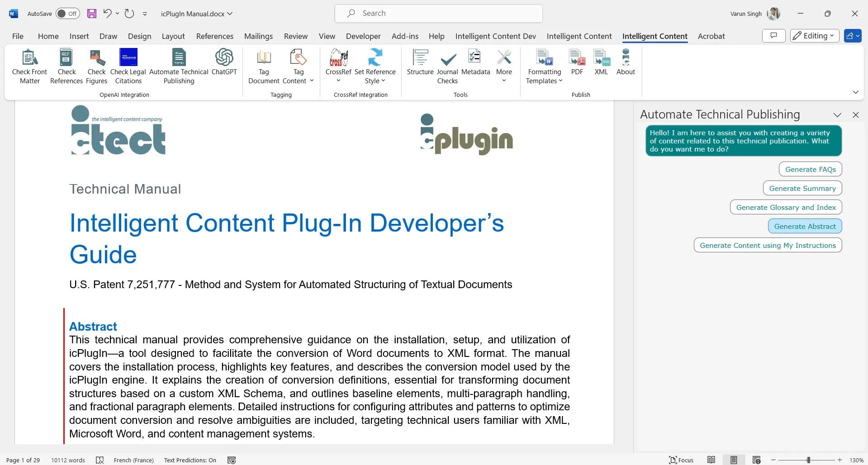Click the zoom out minus button
The width and height of the screenshot is (868, 465).
pyautogui.click(x=773, y=460)
